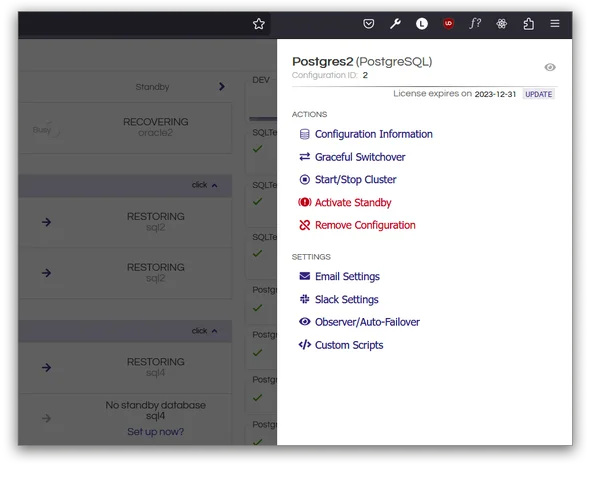Open Custom Scripts settings
Screen dimensions: 591x480
click(x=349, y=345)
